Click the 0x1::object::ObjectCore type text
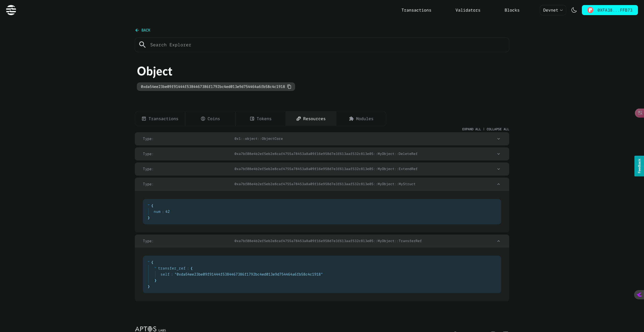Image resolution: width=644 pixels, height=332 pixels. [x=259, y=139]
